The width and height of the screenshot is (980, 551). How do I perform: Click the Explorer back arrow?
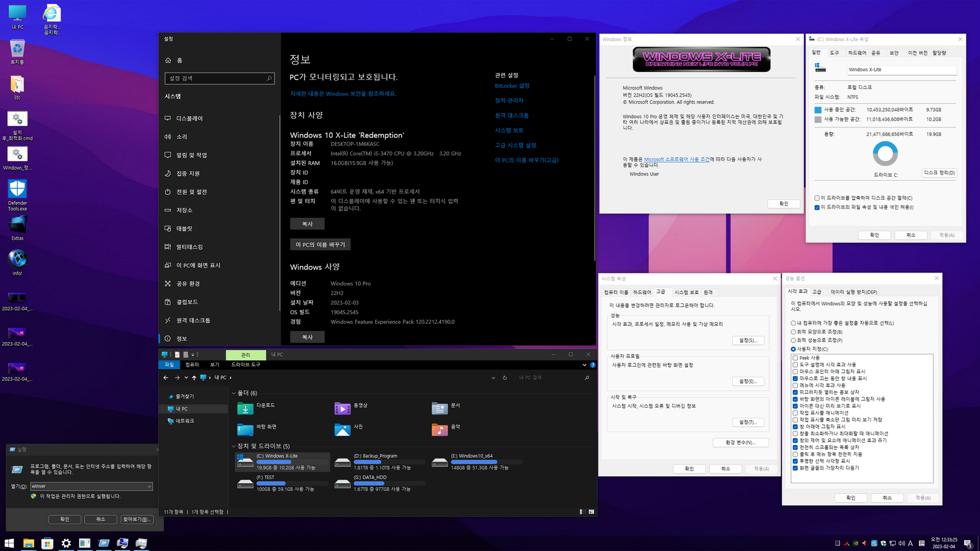click(165, 378)
